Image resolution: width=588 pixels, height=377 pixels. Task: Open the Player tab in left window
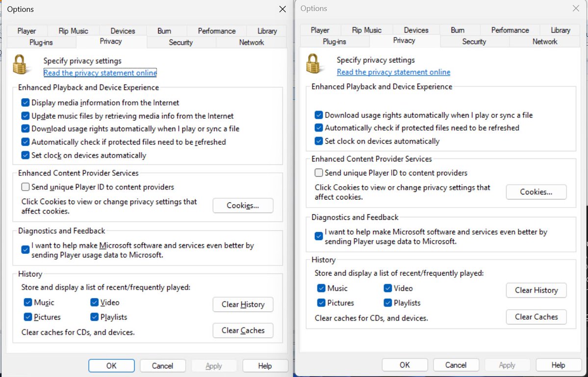26,31
